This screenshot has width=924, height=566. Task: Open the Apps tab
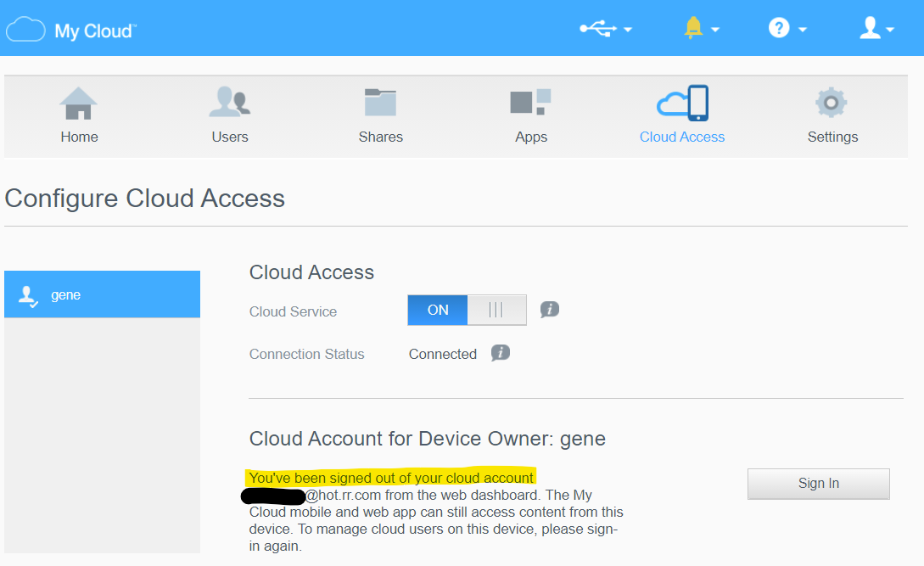pos(531,116)
